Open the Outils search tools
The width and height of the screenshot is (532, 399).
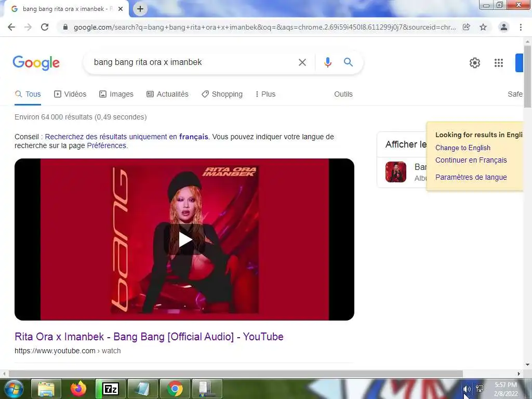tap(343, 95)
